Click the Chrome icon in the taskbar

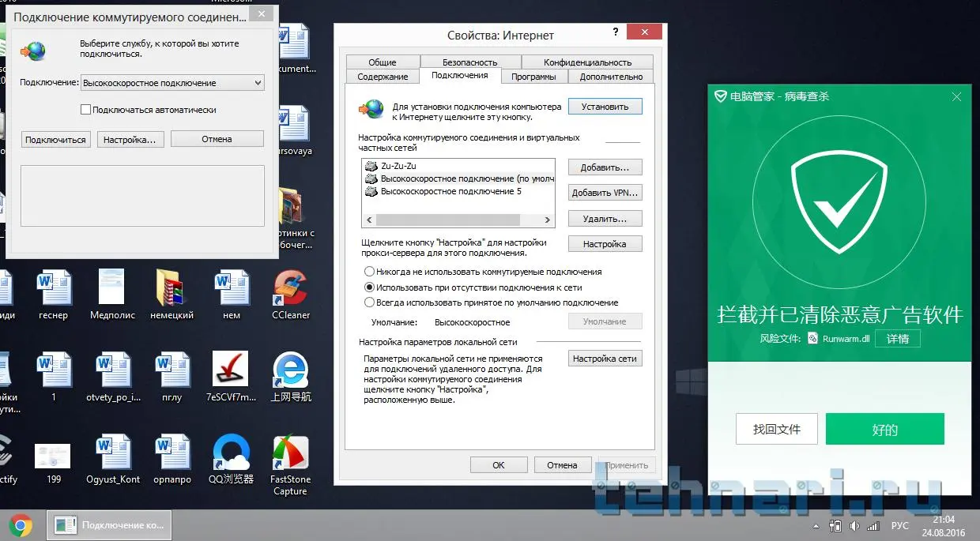point(21,525)
